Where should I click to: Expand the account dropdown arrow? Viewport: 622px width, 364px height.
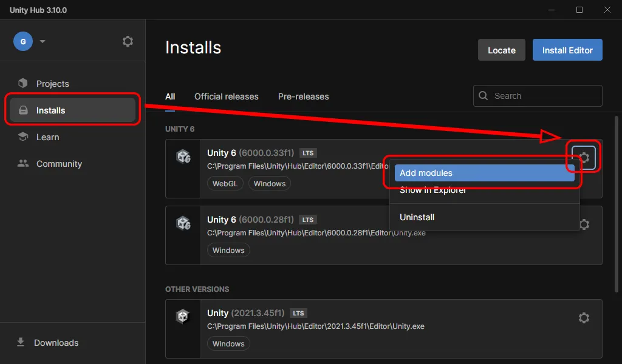pos(43,41)
